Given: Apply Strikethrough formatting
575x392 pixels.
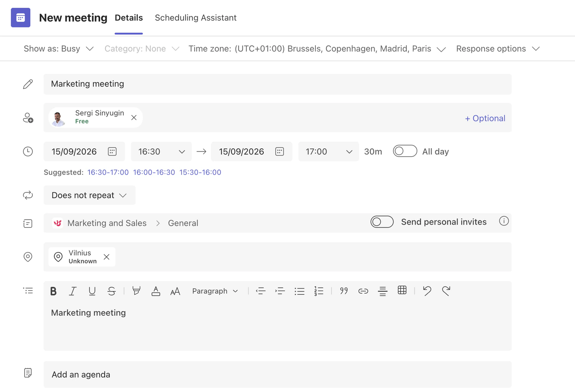Looking at the screenshot, I should tap(112, 291).
